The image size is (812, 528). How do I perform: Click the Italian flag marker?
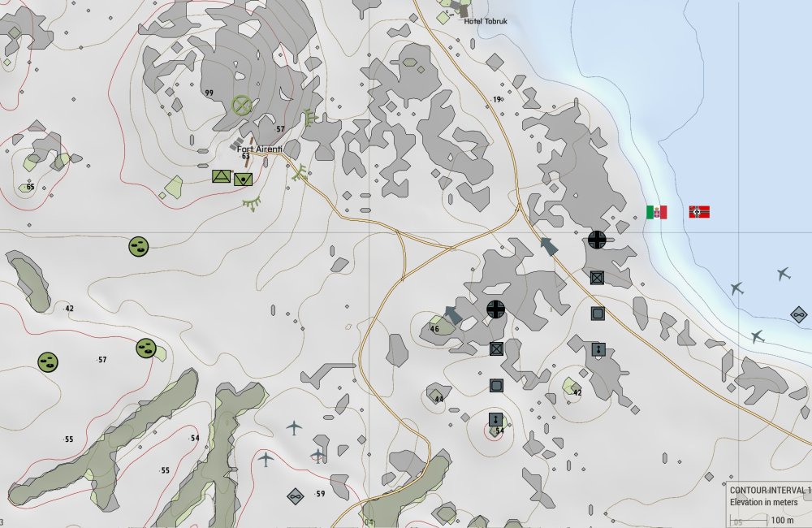click(656, 212)
